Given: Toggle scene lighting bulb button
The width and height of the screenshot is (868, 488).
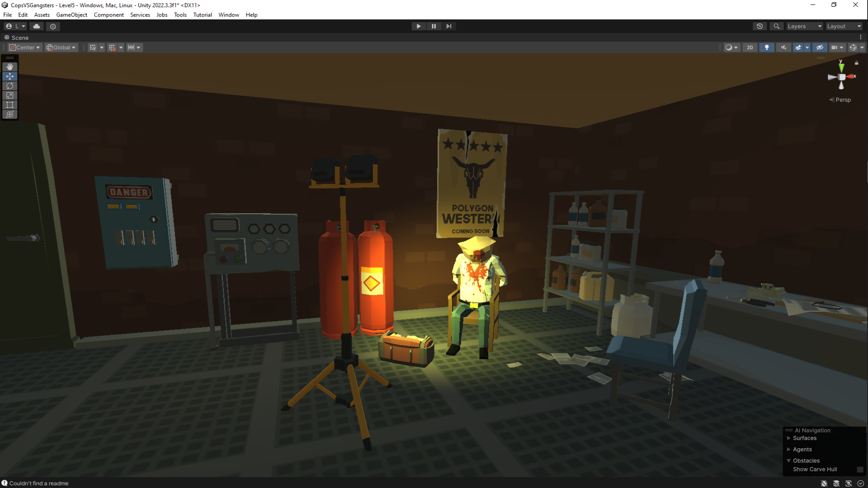Looking at the screenshot, I should coord(767,47).
